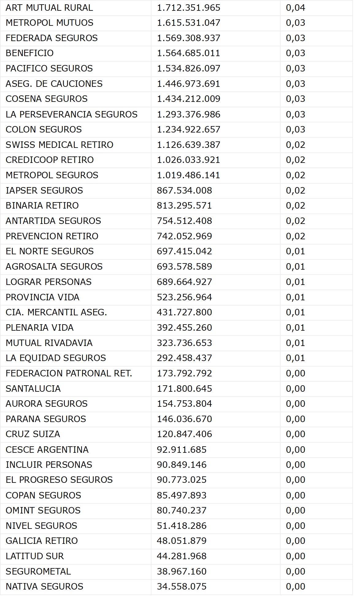Click the MUTUAL RIVADAVIA cell

coord(49,343)
